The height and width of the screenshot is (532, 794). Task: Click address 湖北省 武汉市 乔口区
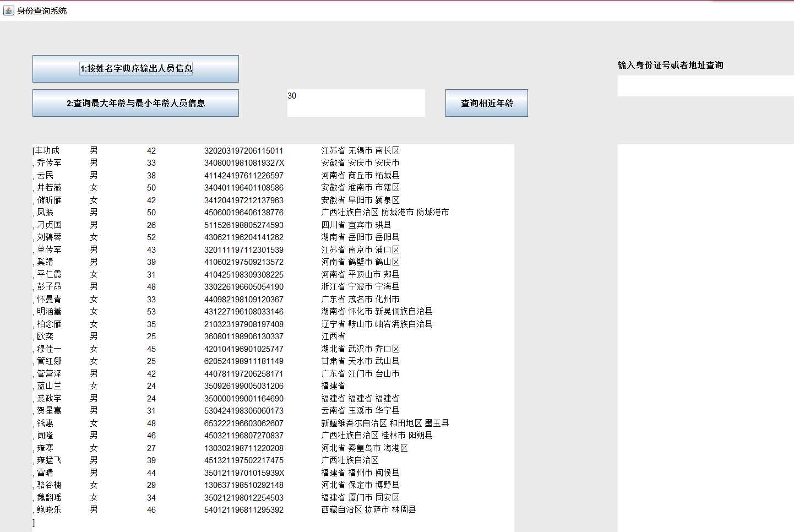point(360,349)
